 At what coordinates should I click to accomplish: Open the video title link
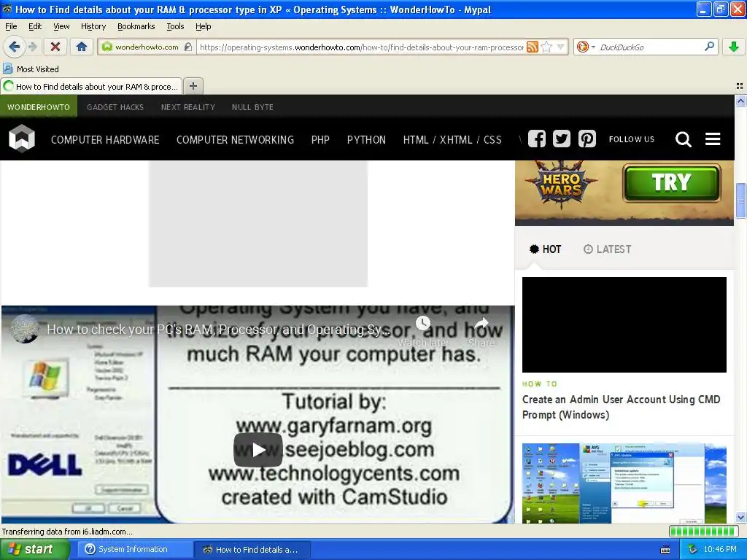(x=218, y=330)
